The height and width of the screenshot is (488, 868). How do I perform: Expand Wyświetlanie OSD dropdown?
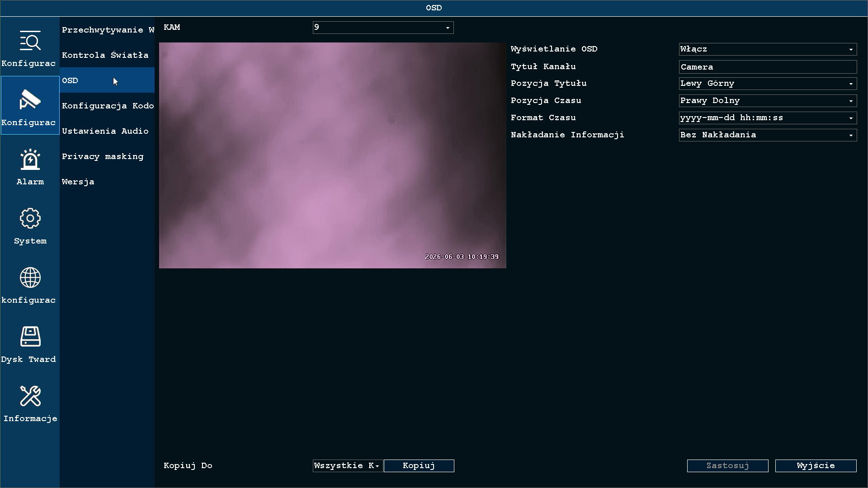click(768, 49)
